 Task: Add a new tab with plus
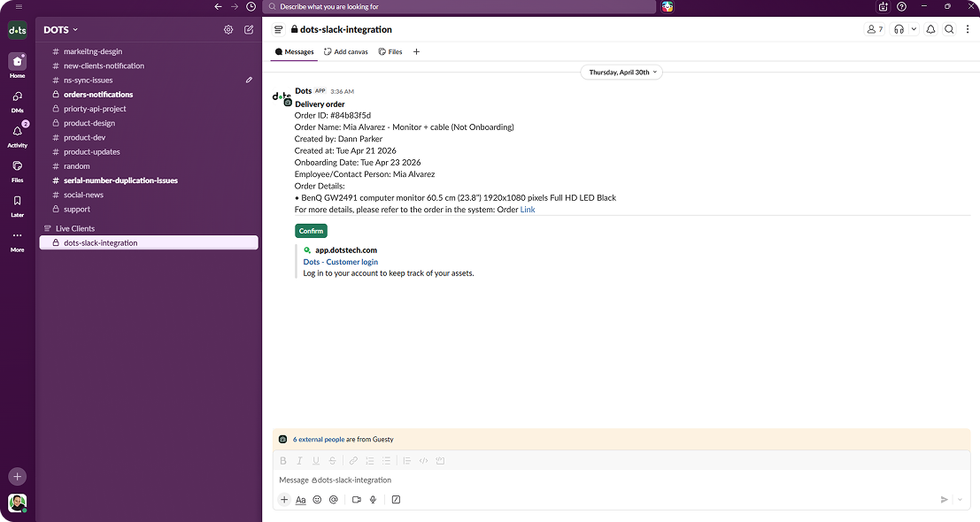416,52
